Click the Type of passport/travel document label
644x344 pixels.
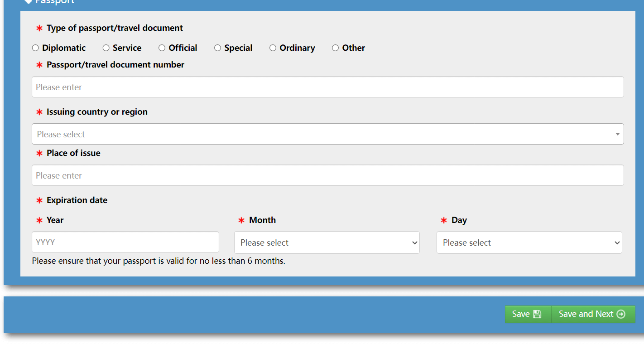point(115,28)
